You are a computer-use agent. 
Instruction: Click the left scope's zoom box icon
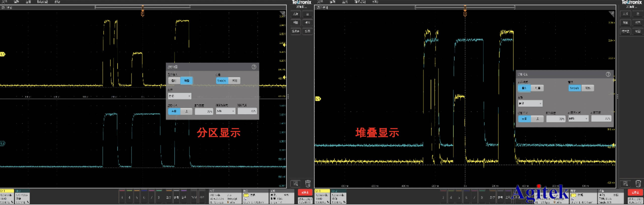[x=295, y=184]
